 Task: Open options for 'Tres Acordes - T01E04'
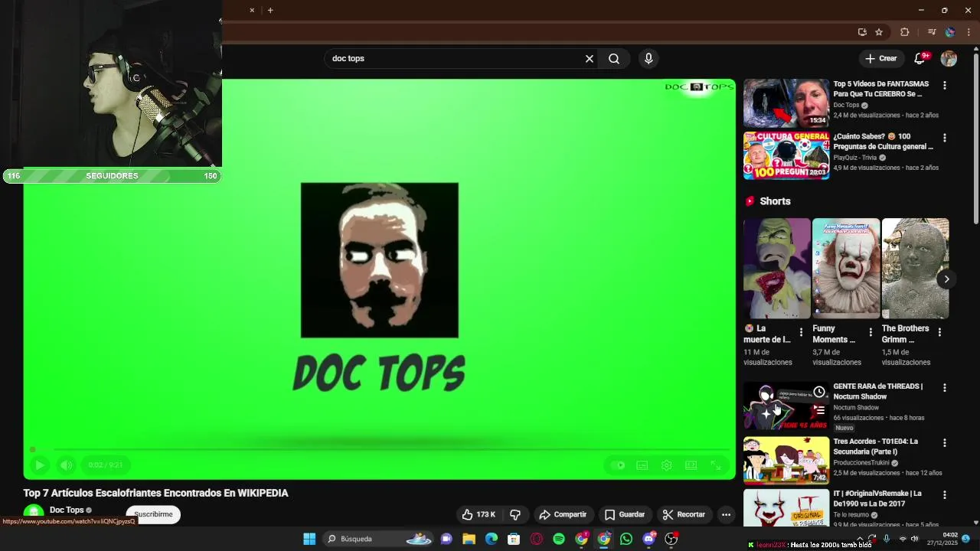tap(945, 443)
